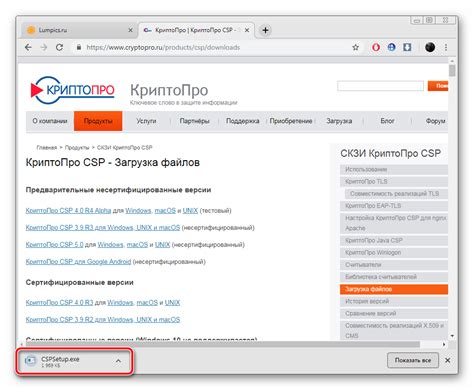474x390 pixels.
Task: Open КриптоПро CSP 4.0 R4 Alpha link
Action: coord(68,211)
